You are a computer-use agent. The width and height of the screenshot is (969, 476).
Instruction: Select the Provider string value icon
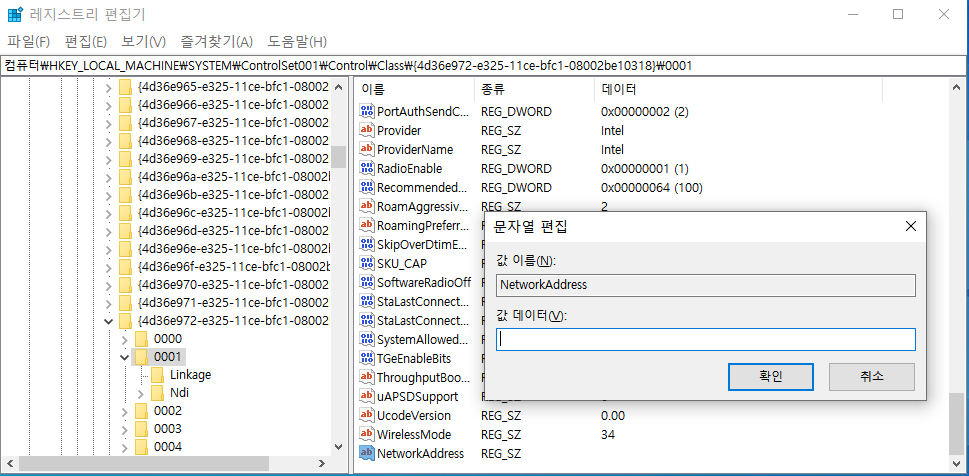click(x=367, y=130)
